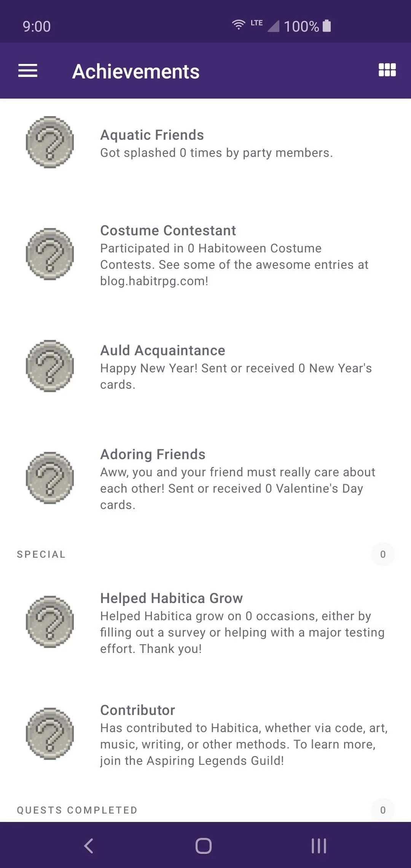This screenshot has height=868, width=411.
Task: Go back using Android back button
Action: coord(89,846)
